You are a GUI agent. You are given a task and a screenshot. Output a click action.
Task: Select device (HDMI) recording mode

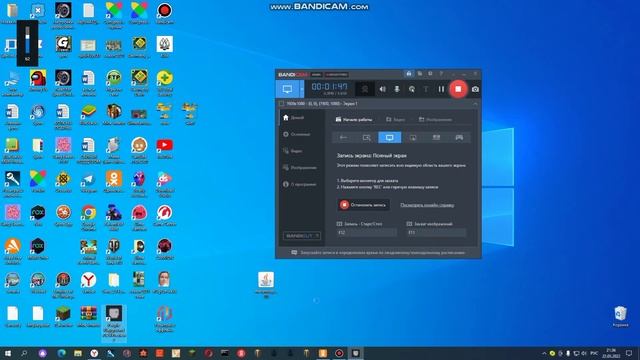[436, 138]
